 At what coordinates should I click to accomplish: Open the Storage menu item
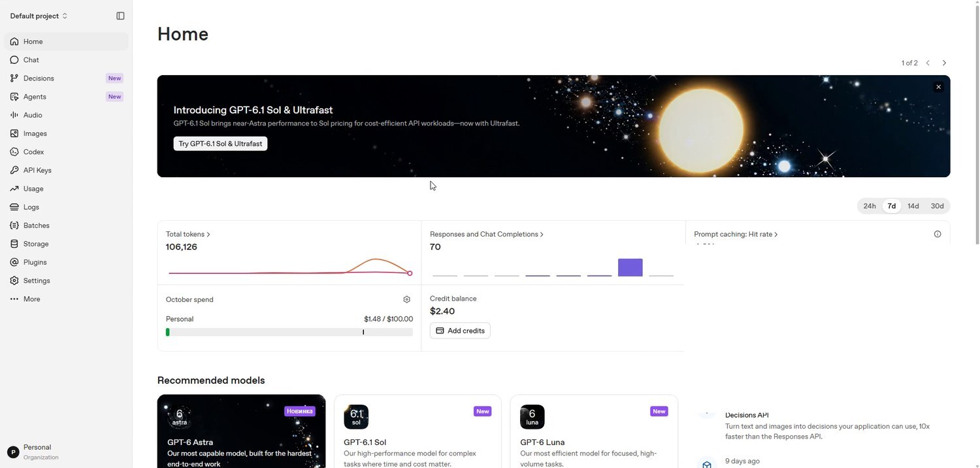tap(66, 243)
